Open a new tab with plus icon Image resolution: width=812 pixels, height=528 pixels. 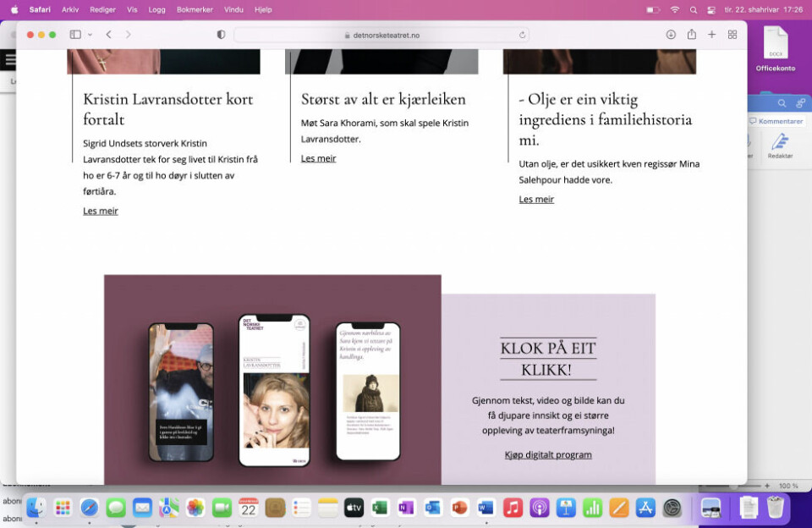coord(712,35)
